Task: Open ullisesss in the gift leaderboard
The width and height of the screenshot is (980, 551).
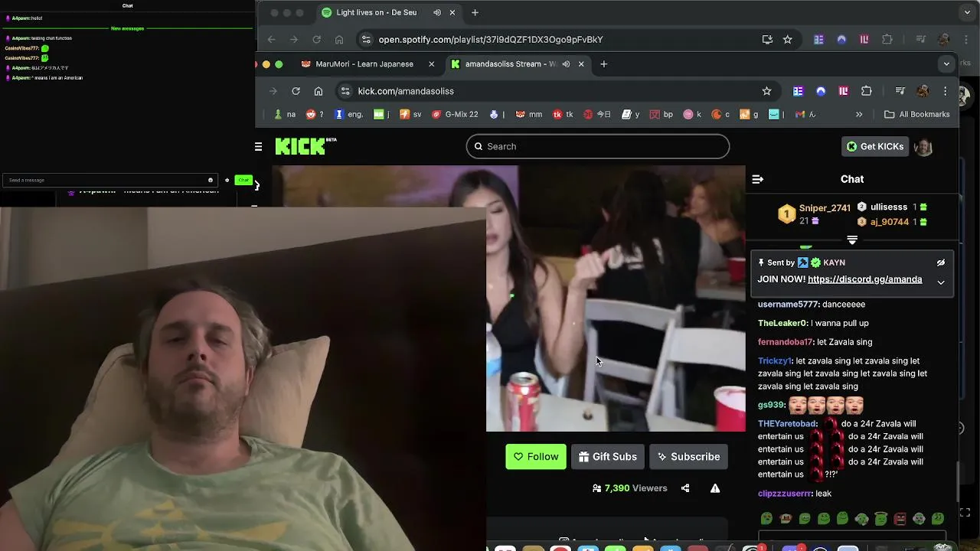Action: click(889, 207)
